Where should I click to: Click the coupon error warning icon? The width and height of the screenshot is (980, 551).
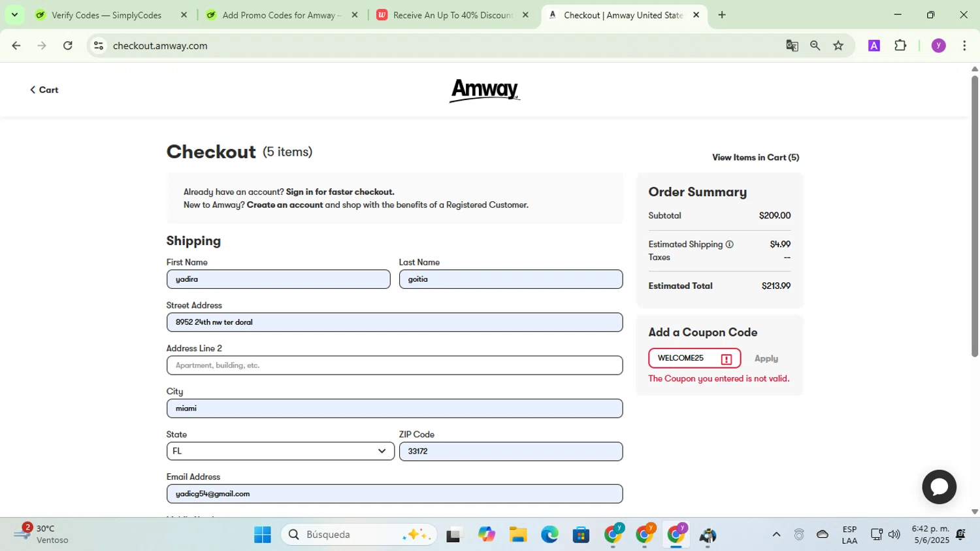(x=727, y=359)
